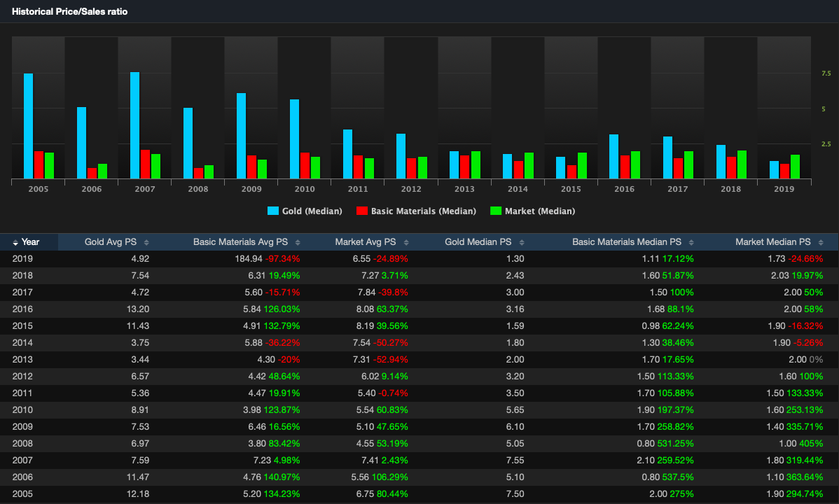Click the green Market bar for 2013
The width and height of the screenshot is (839, 504).
(476, 164)
